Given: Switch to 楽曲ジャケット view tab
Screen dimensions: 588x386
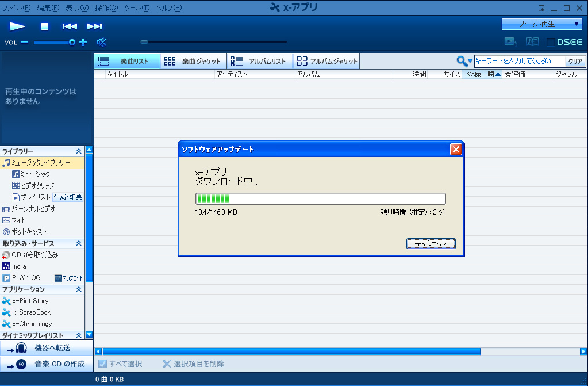Looking at the screenshot, I should pyautogui.click(x=193, y=61).
